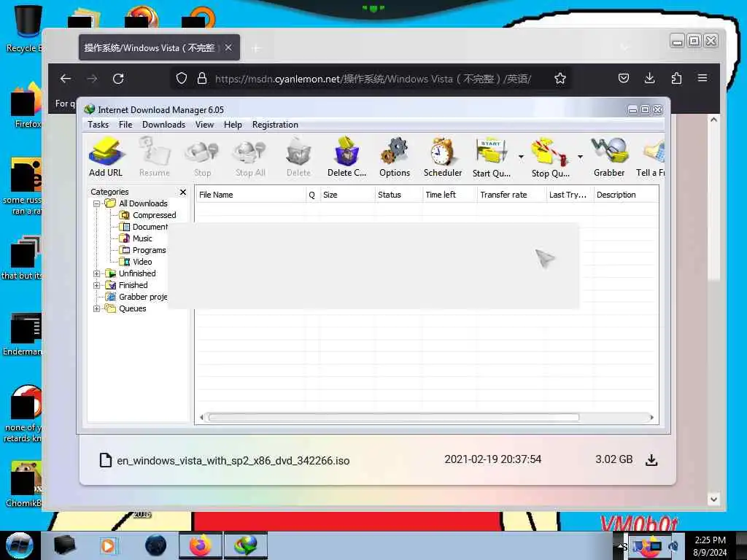Open the Tasks menu
Screen dimensions: 747x560
click(98, 125)
